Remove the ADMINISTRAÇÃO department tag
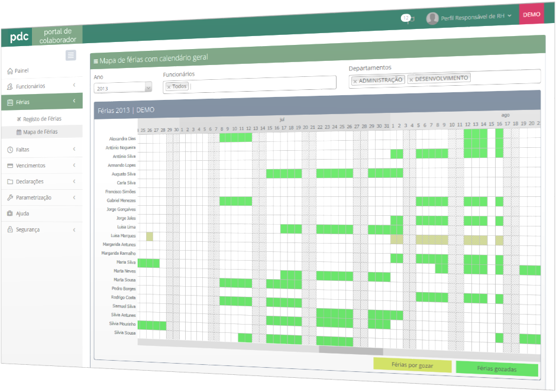The image size is (556, 392). (x=355, y=81)
